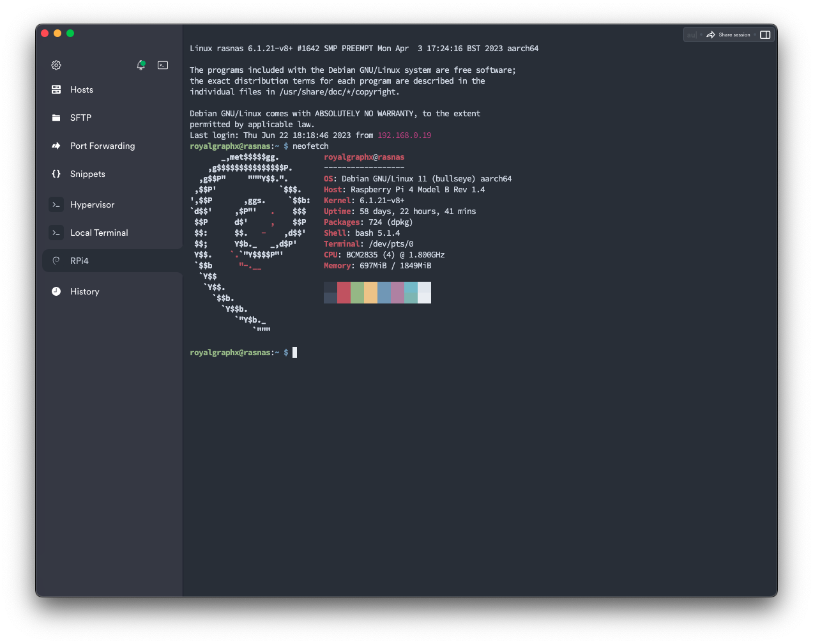Click the yellow neofetch color block

point(370,293)
